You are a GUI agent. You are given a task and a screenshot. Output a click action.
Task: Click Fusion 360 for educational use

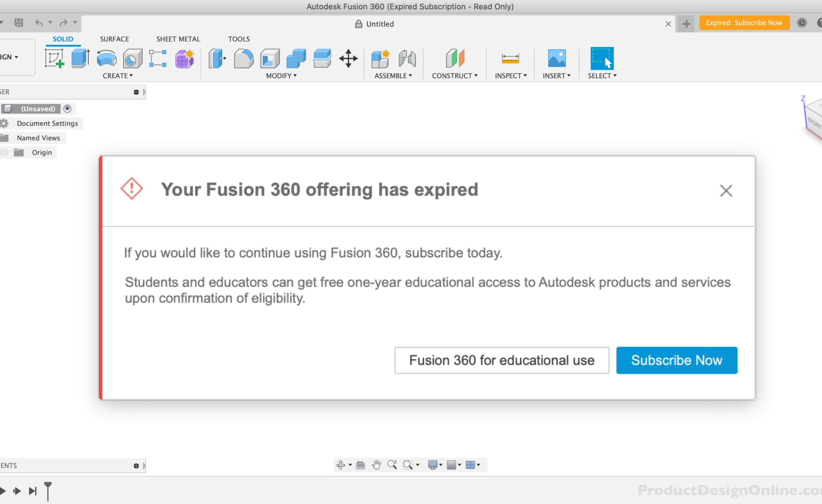tap(502, 360)
